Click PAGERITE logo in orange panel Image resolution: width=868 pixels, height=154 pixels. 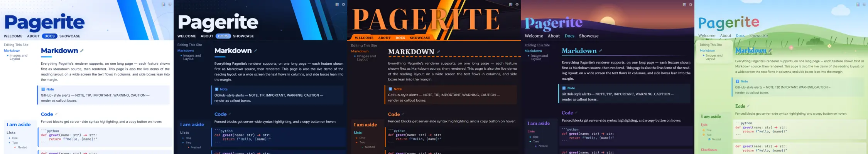[x=426, y=19]
